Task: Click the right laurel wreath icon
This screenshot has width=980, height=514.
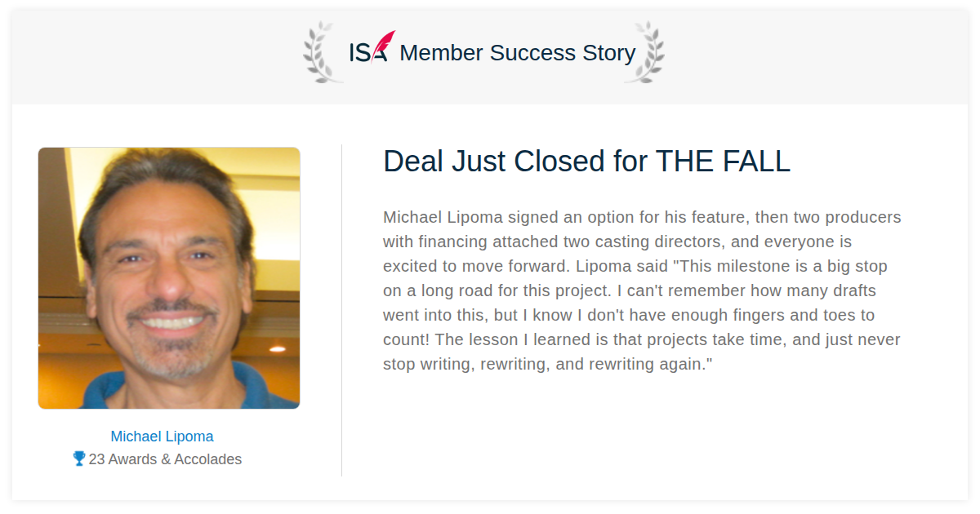Action: coord(644,52)
